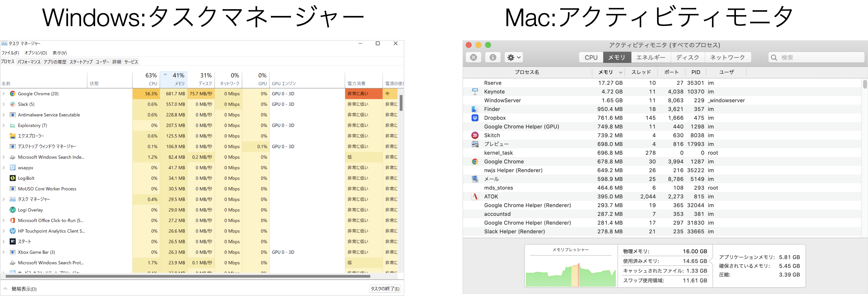Click ATOK icon in Activity Monitor
Viewport: 868px width, 296px height.
tap(475, 197)
